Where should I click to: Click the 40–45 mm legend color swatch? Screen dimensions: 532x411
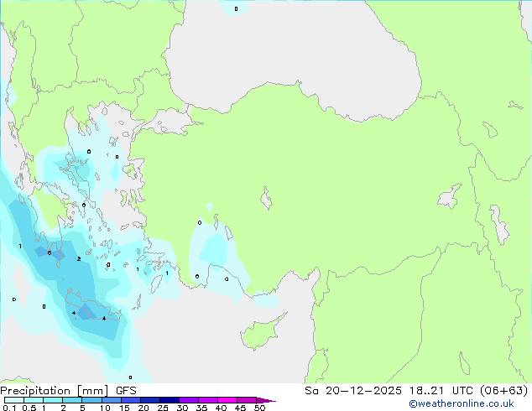227,400
